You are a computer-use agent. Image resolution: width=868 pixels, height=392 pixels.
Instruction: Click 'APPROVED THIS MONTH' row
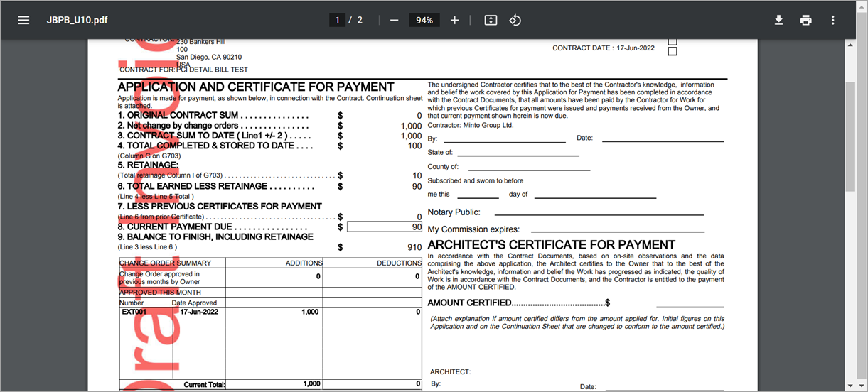click(x=160, y=292)
